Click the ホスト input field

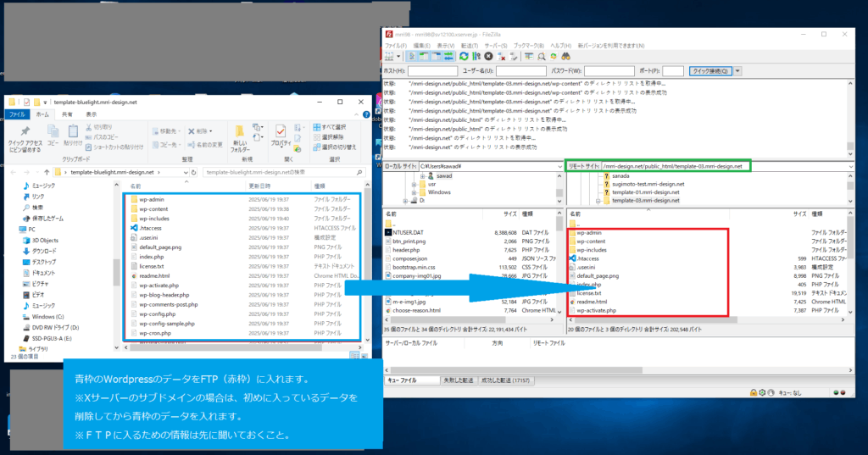(433, 71)
